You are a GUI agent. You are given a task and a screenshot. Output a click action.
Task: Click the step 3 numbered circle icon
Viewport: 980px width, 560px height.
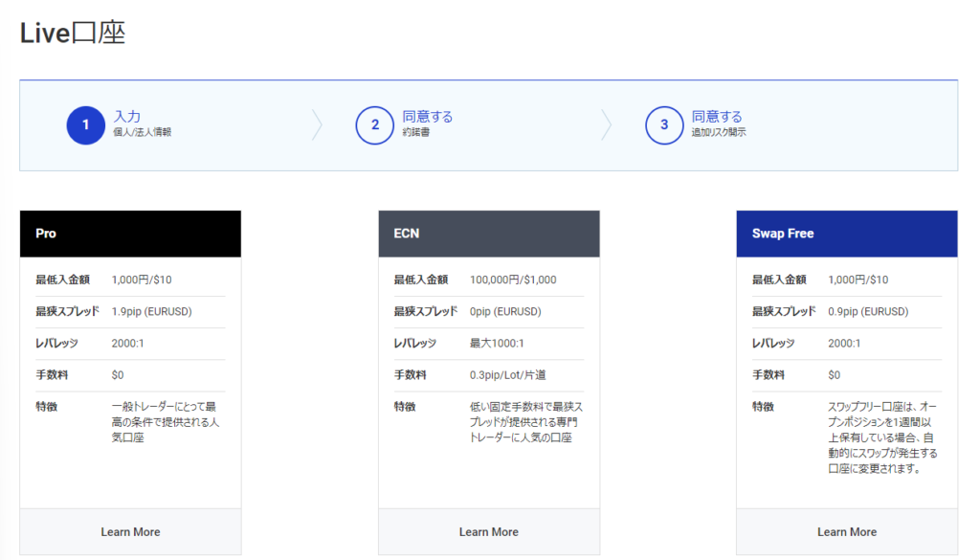(x=663, y=125)
